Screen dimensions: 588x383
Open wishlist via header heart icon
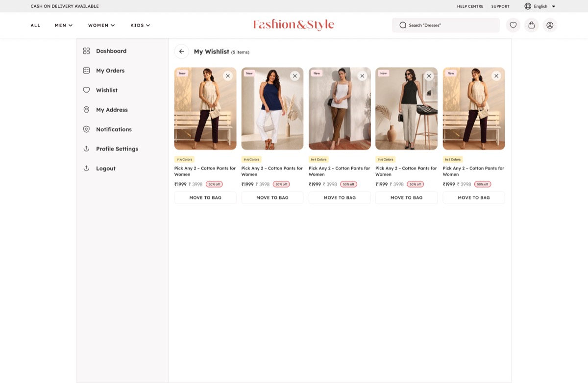[513, 25]
